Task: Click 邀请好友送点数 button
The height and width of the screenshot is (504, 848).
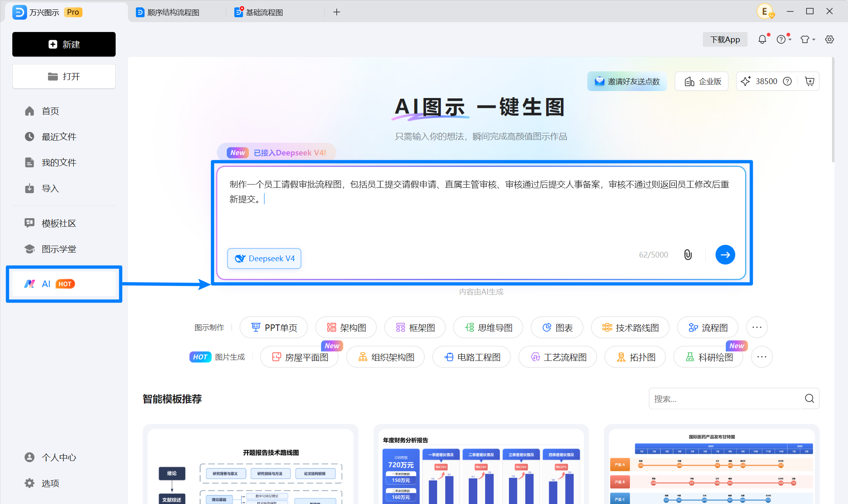Action: [627, 81]
